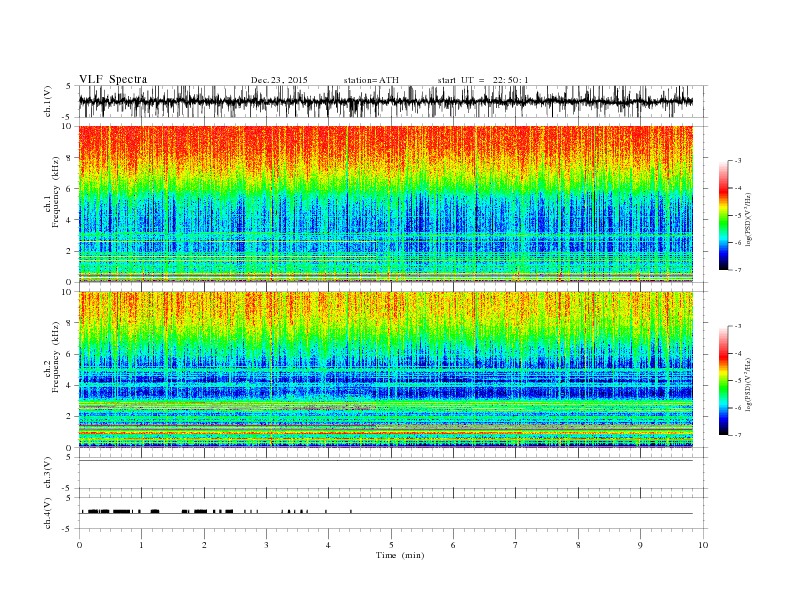Click the "VLF Spectra" plot title
The height and width of the screenshot is (612, 792).
(113, 79)
